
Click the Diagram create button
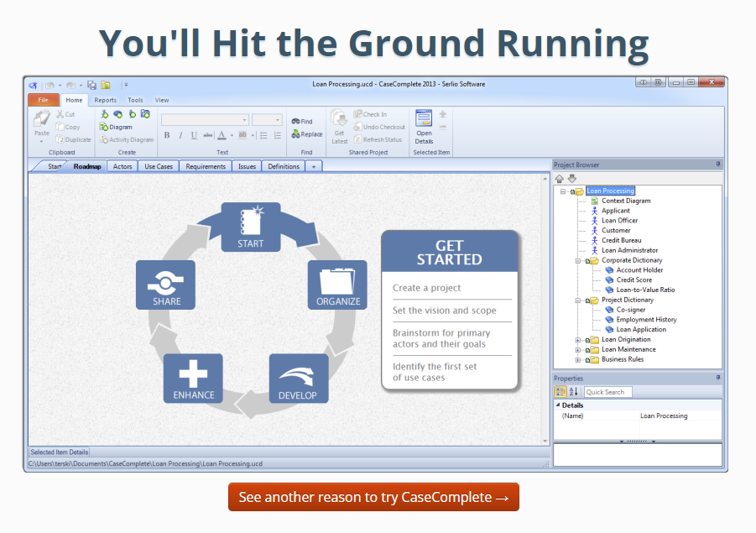[x=116, y=127]
